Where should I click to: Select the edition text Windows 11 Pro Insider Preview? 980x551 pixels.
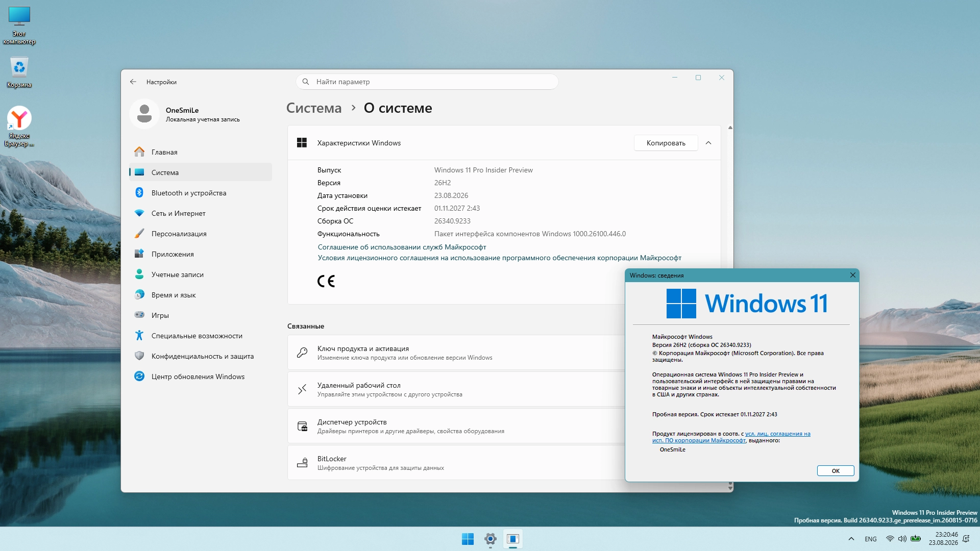pyautogui.click(x=483, y=170)
